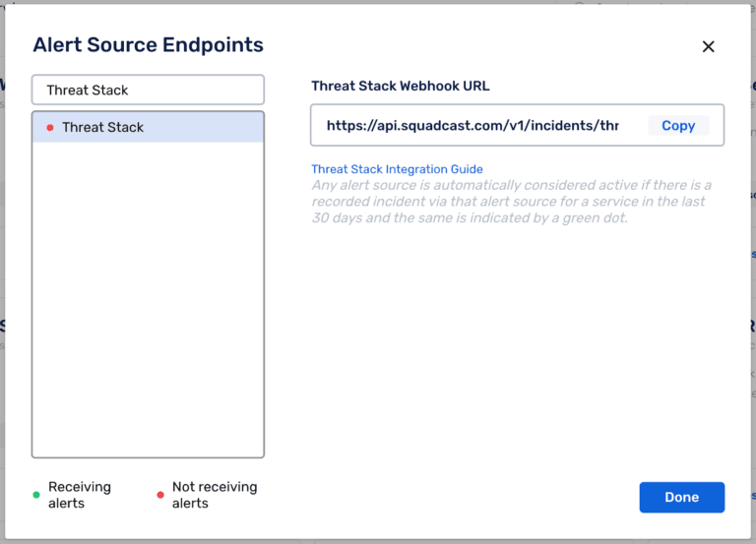Click the green Receiving alerts legend dot
This screenshot has height=544, width=756.
click(x=36, y=495)
